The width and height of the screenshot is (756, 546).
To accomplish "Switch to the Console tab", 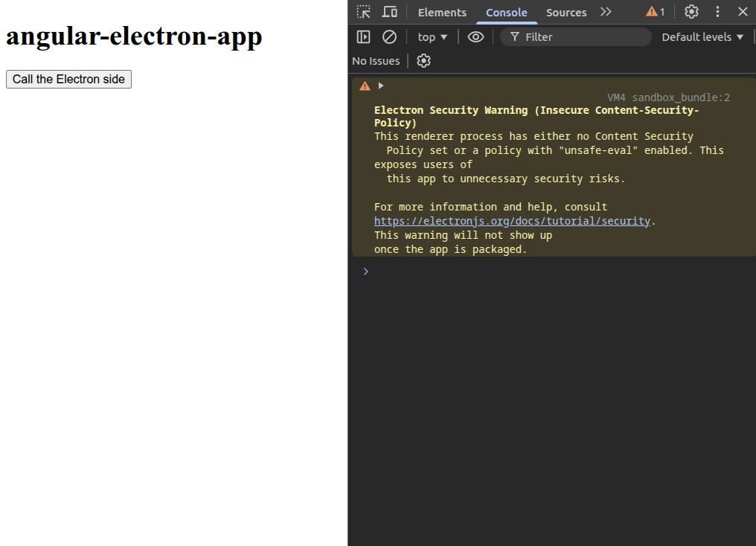I will coord(506,13).
